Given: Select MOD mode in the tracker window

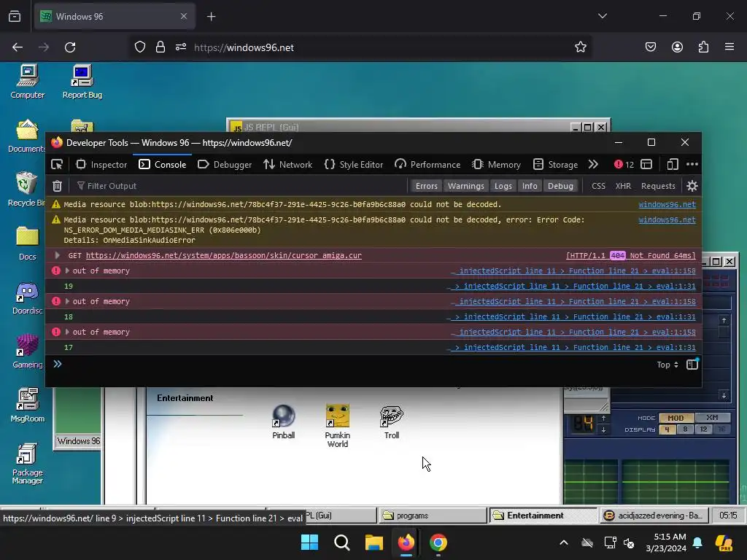Looking at the screenshot, I should click(676, 418).
